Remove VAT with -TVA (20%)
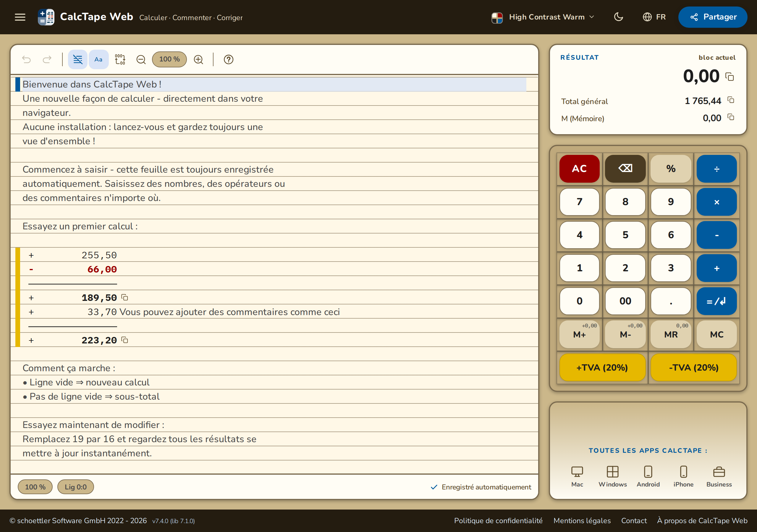Screen dimensions: 757x532 [694, 367]
